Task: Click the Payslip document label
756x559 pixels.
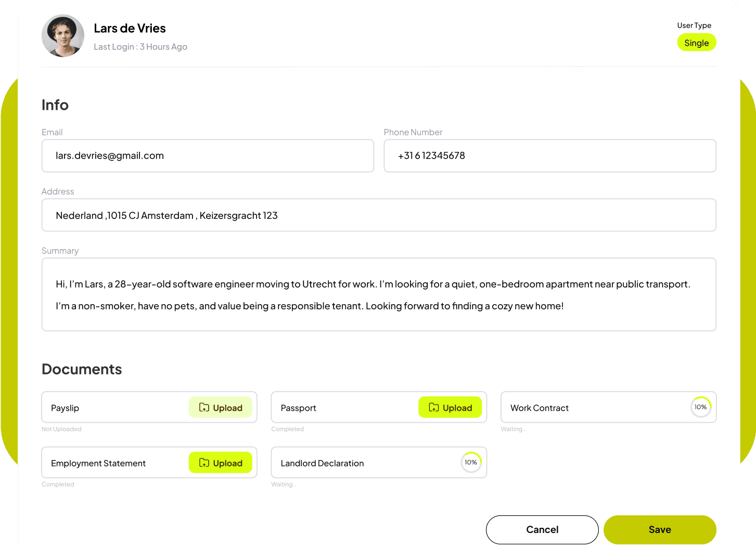Action: pyautogui.click(x=65, y=408)
